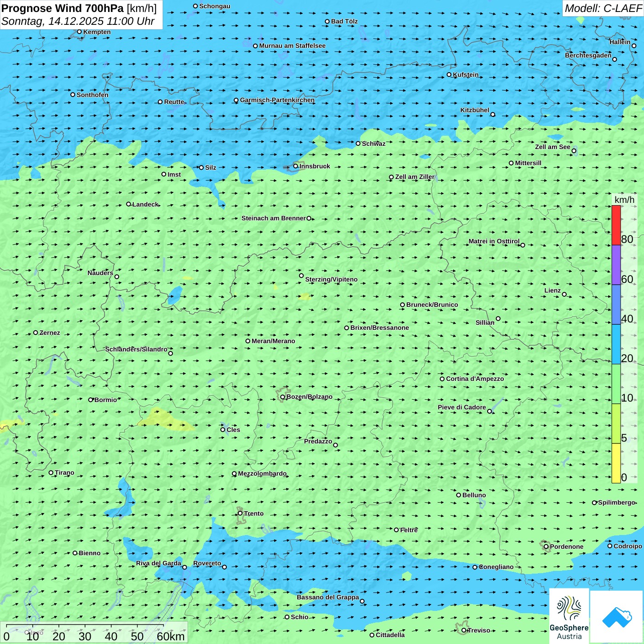Click the light blue 20-40 km/h legend band
The height and width of the screenshot is (644, 644).
click(x=616, y=344)
